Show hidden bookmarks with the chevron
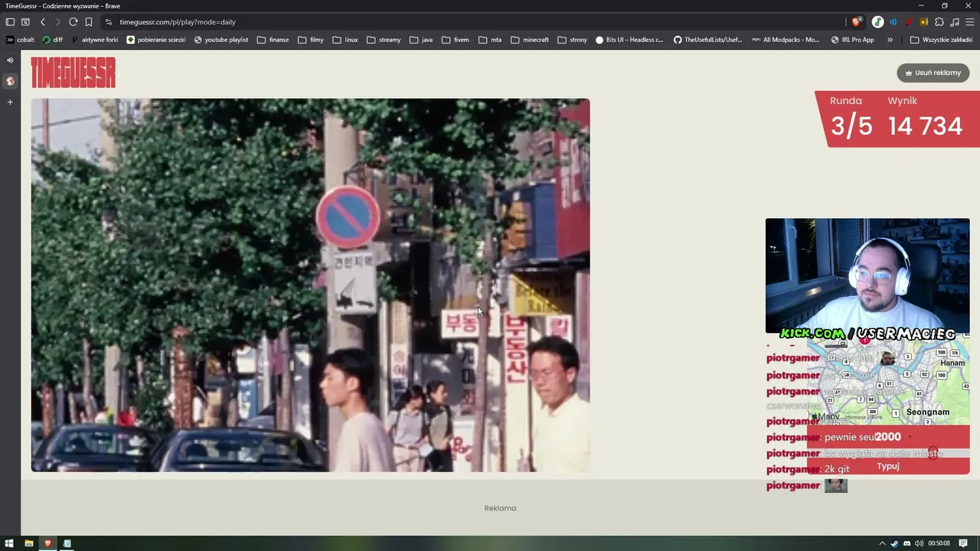The image size is (980, 551). point(890,40)
